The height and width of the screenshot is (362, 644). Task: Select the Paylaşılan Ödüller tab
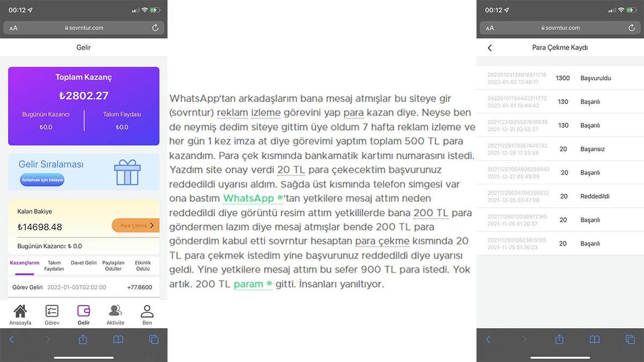point(113,265)
